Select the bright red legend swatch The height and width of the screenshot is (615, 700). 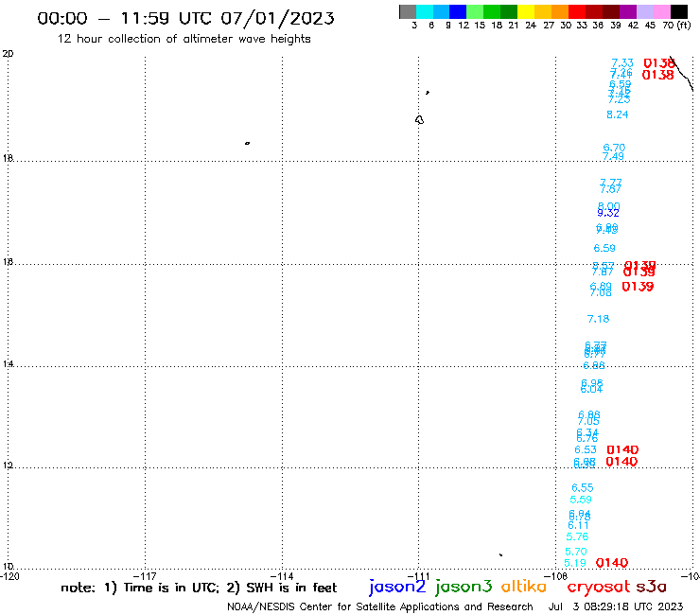(577, 11)
